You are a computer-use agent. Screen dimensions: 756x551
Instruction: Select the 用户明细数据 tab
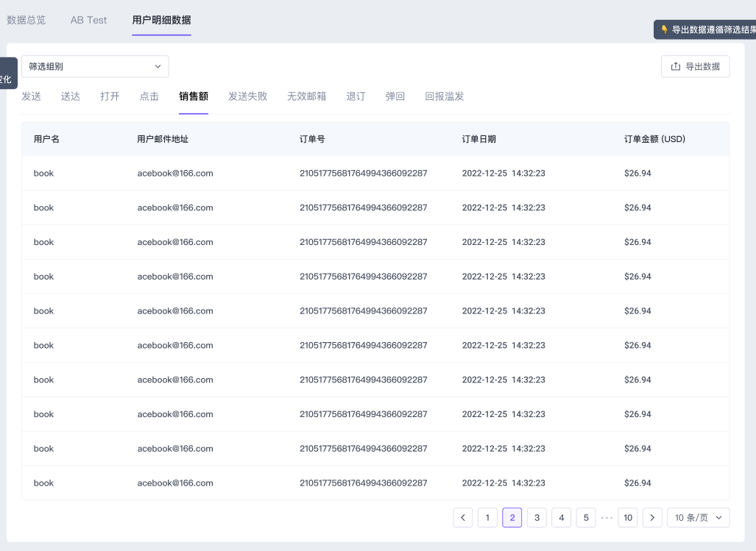pyautogui.click(x=161, y=20)
